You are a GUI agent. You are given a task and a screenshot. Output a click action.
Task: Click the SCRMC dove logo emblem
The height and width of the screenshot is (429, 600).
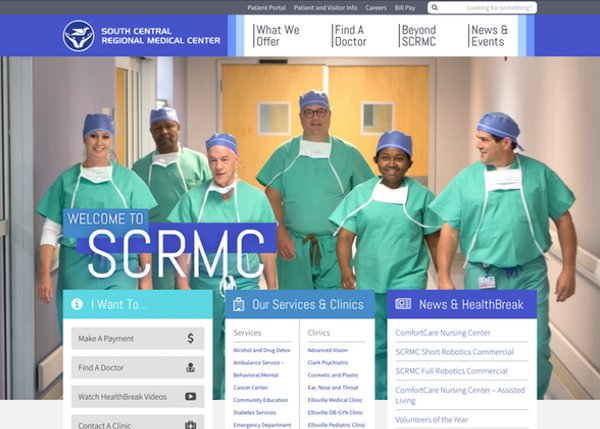tap(78, 36)
